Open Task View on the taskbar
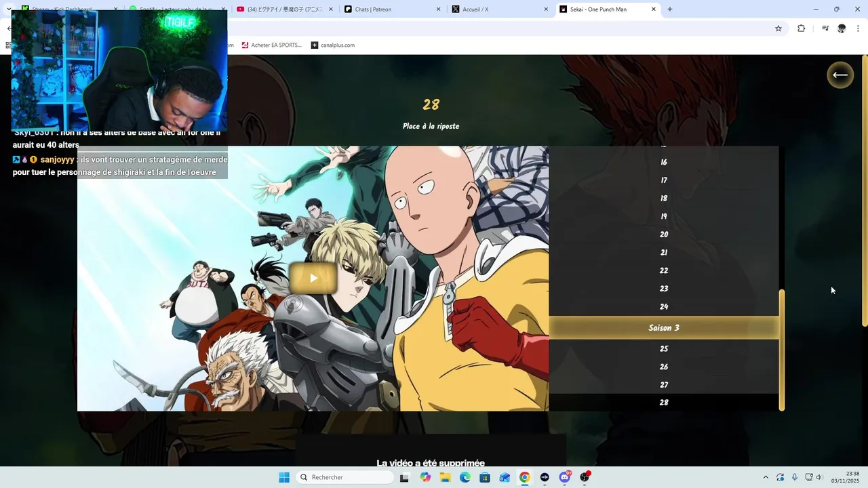Screen dimensions: 868x488 click(404, 477)
